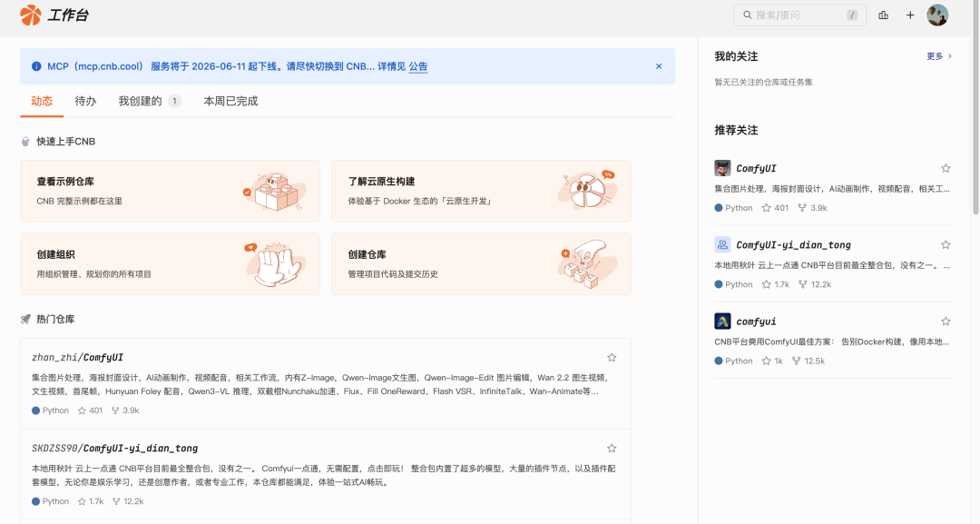The width and height of the screenshot is (980, 524).
Task: Close the MCP service announcement banner
Action: coord(659,66)
